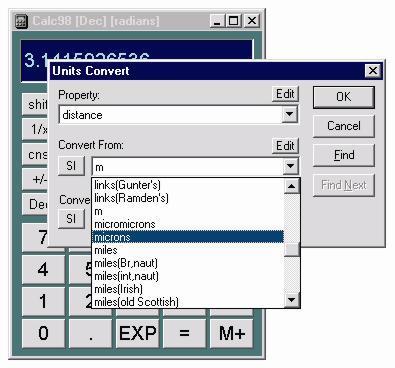Click the Calc98 calculator title bar icon

(x=21, y=22)
